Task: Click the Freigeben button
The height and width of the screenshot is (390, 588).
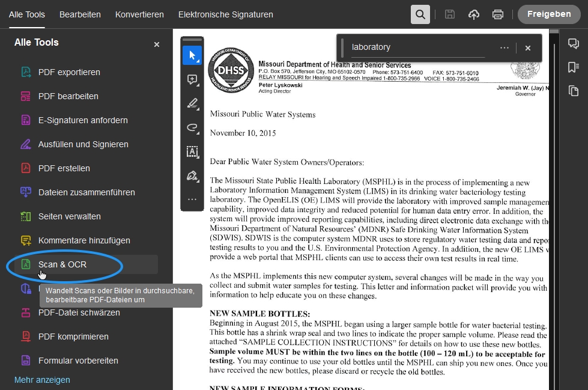Action: 549,14
